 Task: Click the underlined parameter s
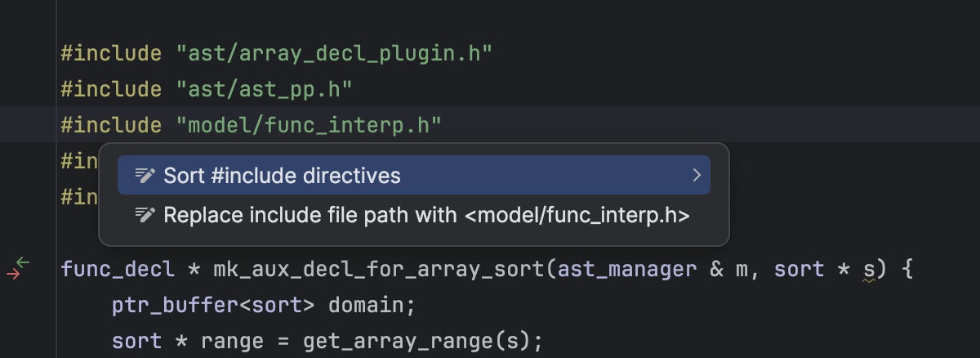pos(870,269)
